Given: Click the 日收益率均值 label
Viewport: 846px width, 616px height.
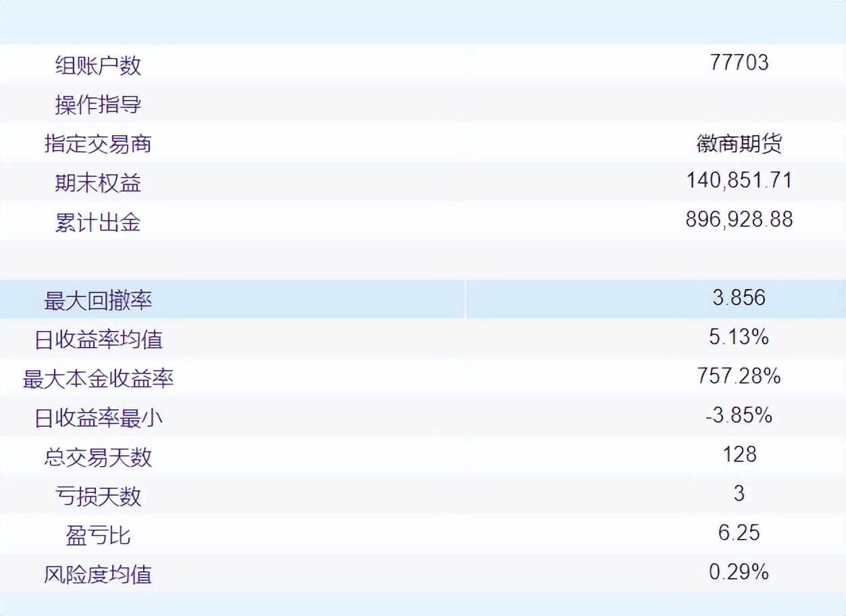Looking at the screenshot, I should tap(98, 340).
